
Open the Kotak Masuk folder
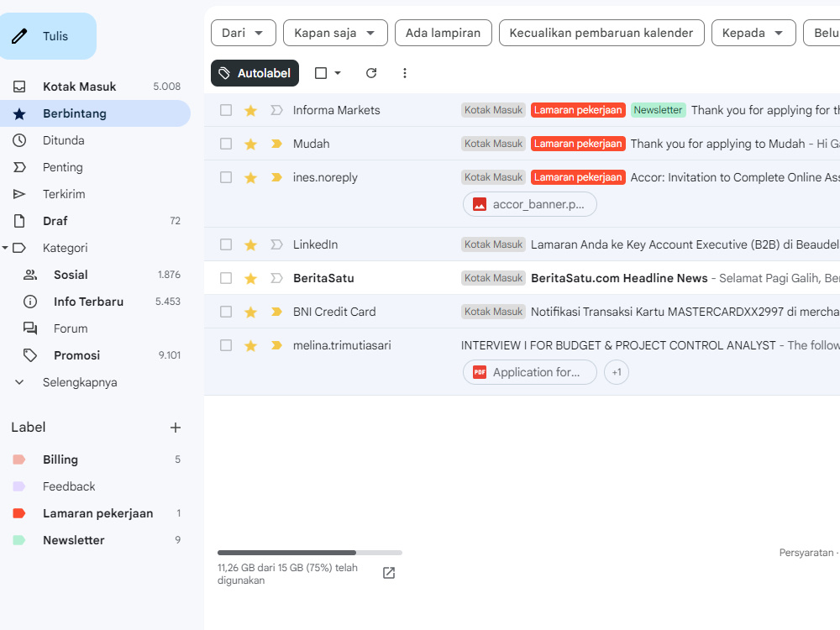pyautogui.click(x=96, y=87)
